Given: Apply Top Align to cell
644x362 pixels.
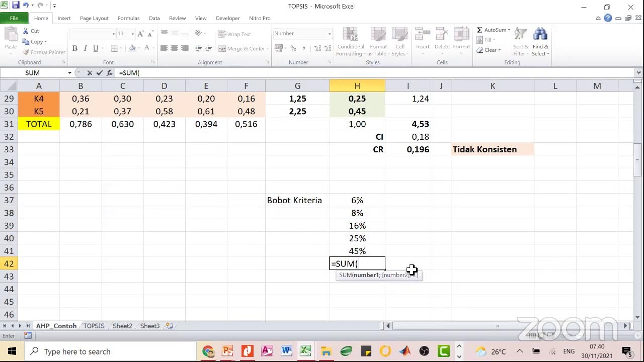Looking at the screenshot, I should (164, 34).
